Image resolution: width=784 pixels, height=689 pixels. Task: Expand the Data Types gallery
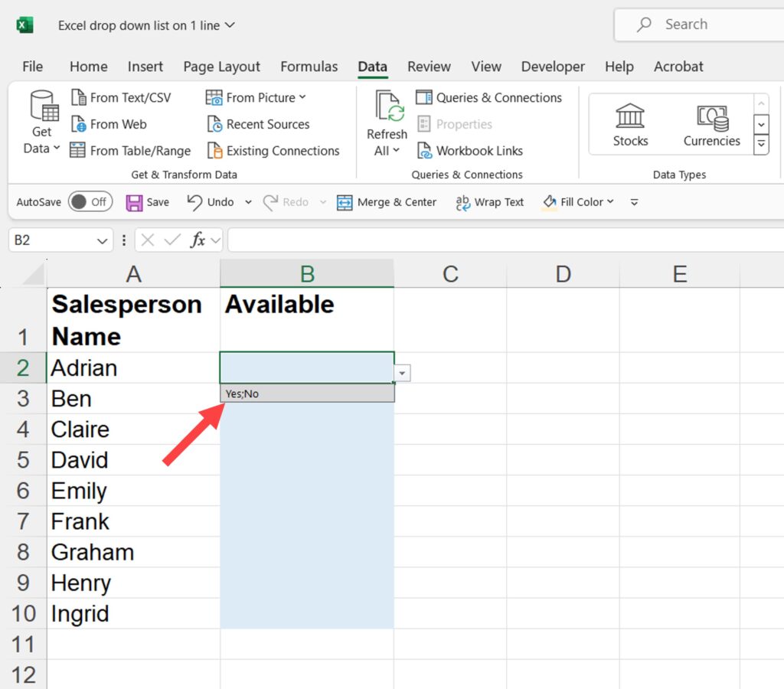pos(761,145)
